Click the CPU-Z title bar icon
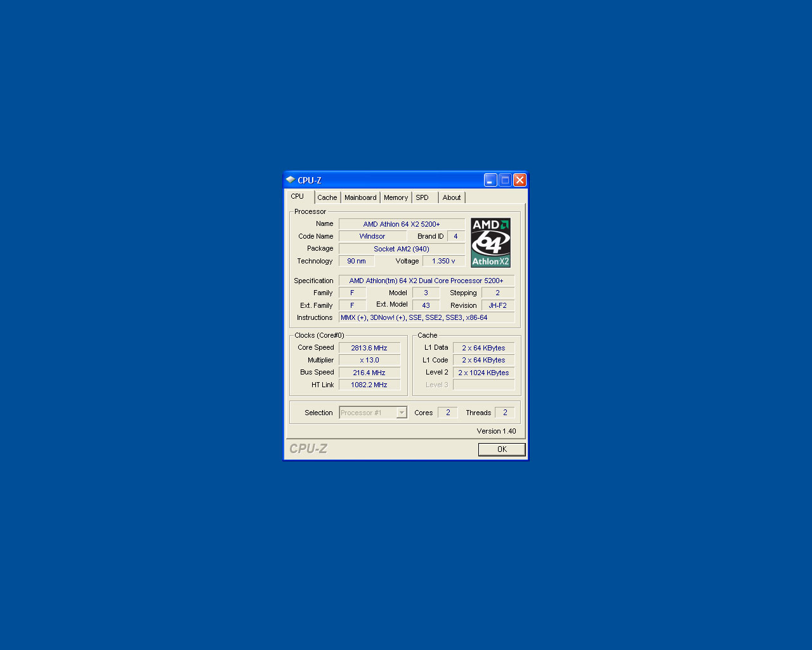The height and width of the screenshot is (650, 812). coord(291,180)
